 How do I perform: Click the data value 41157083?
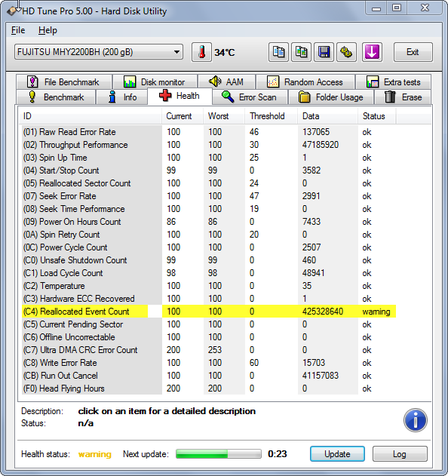point(321,376)
